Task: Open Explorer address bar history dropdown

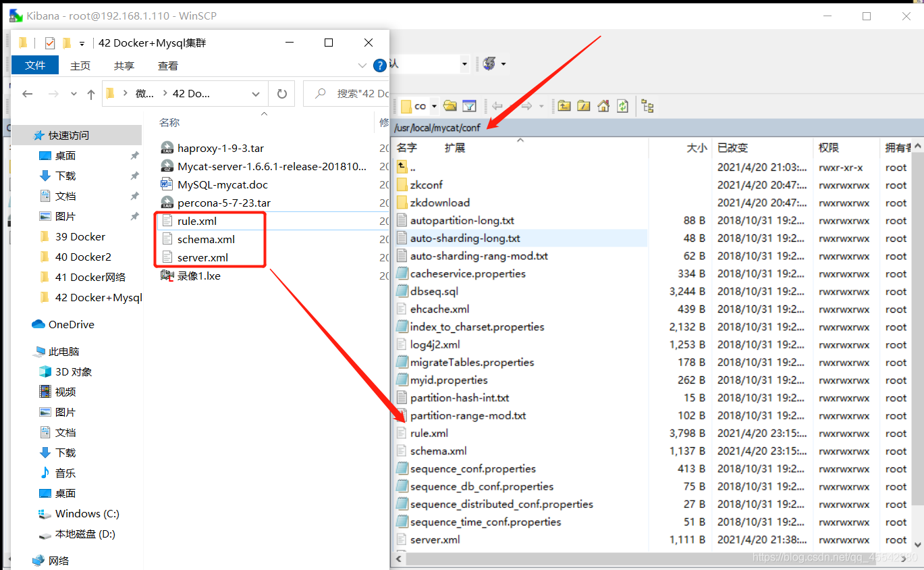Action: point(256,94)
